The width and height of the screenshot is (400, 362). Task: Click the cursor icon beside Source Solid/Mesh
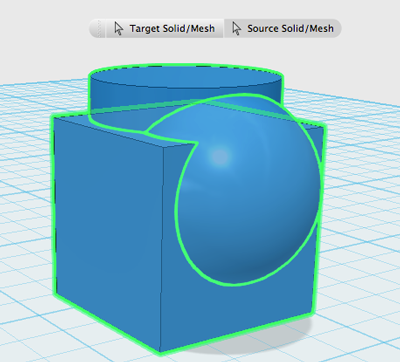[x=236, y=29]
